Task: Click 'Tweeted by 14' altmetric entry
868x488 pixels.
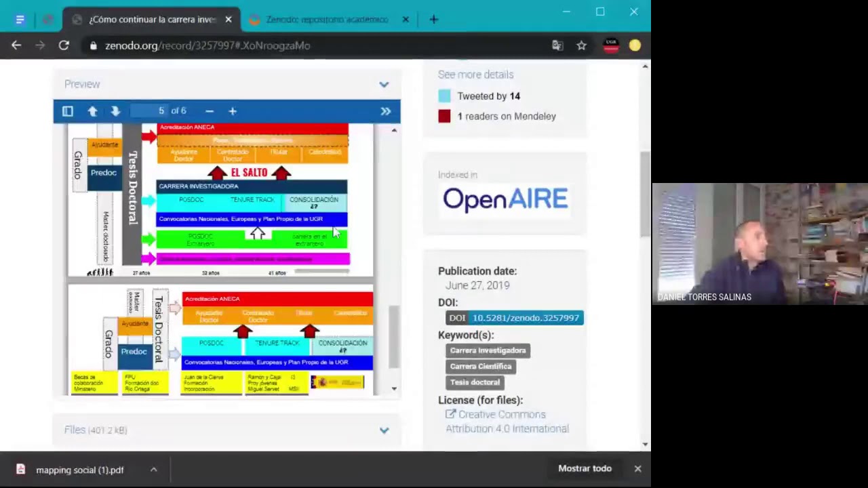Action: click(488, 96)
